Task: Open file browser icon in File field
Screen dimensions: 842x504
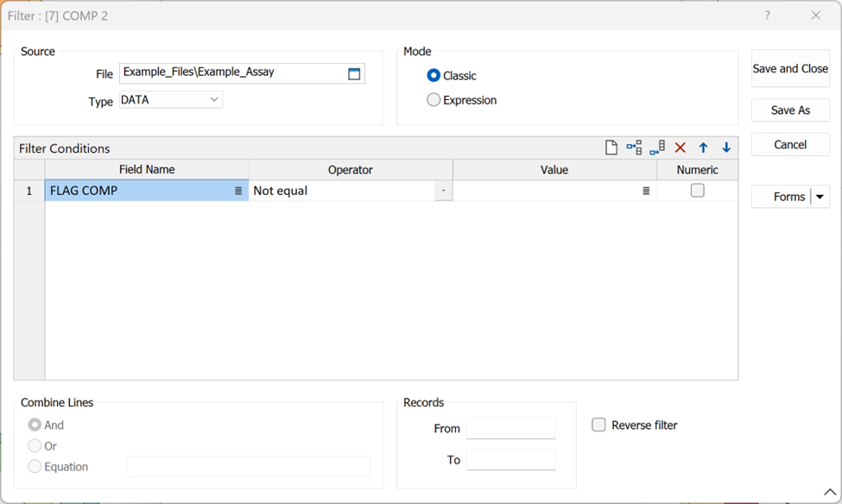Action: [354, 74]
